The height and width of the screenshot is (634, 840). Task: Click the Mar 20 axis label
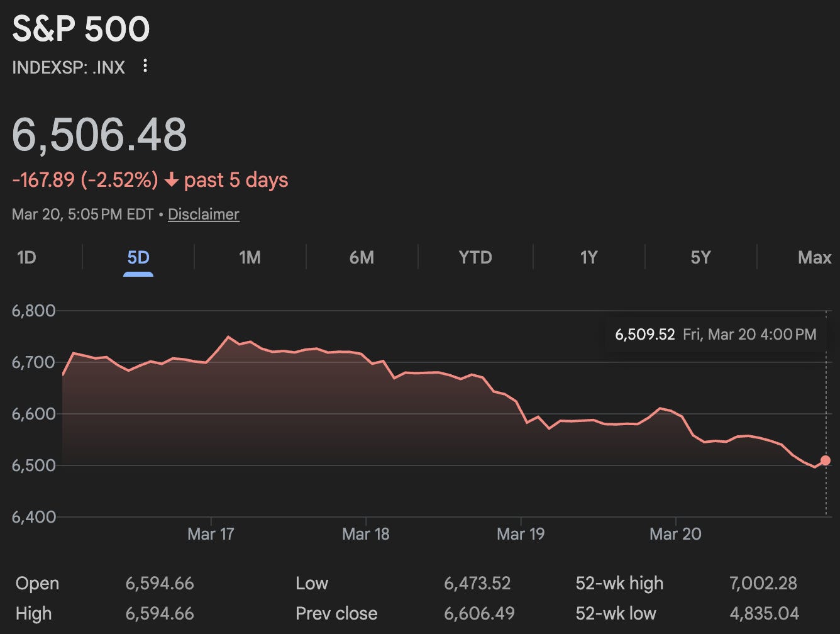[675, 535]
